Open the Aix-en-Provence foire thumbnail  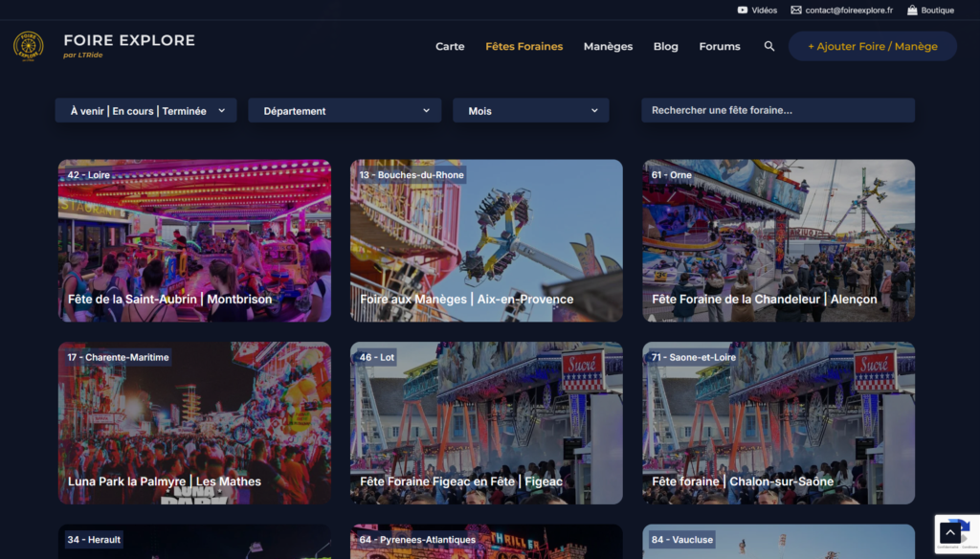coord(485,240)
